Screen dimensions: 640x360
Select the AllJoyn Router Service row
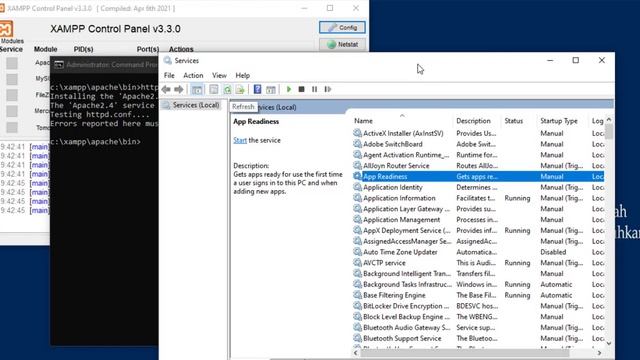click(478, 165)
